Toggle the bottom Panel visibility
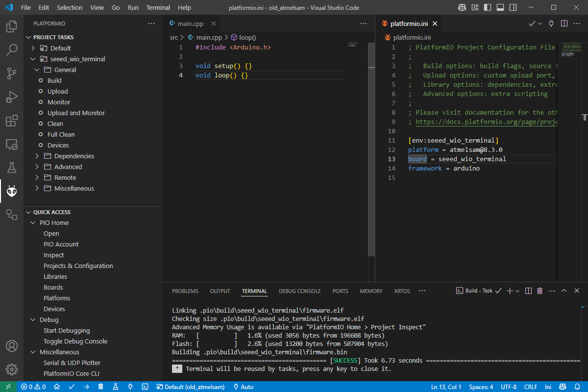The image size is (588, 392). click(x=500, y=7)
